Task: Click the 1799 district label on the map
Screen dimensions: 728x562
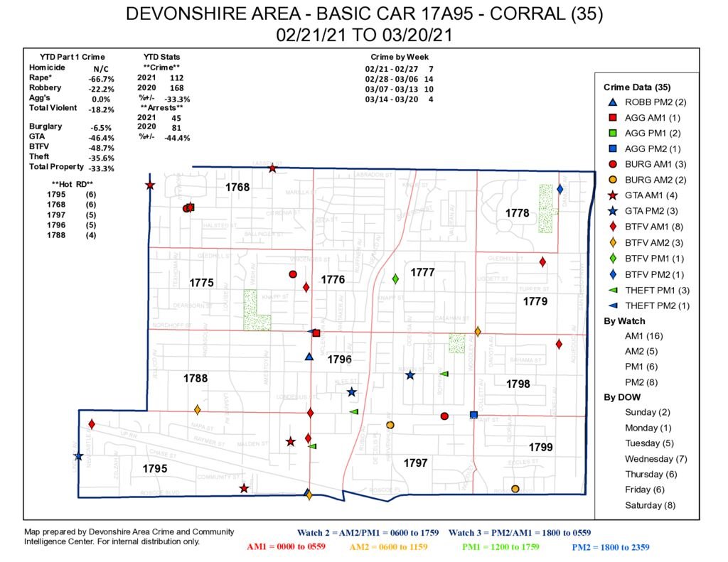Action: pos(540,447)
